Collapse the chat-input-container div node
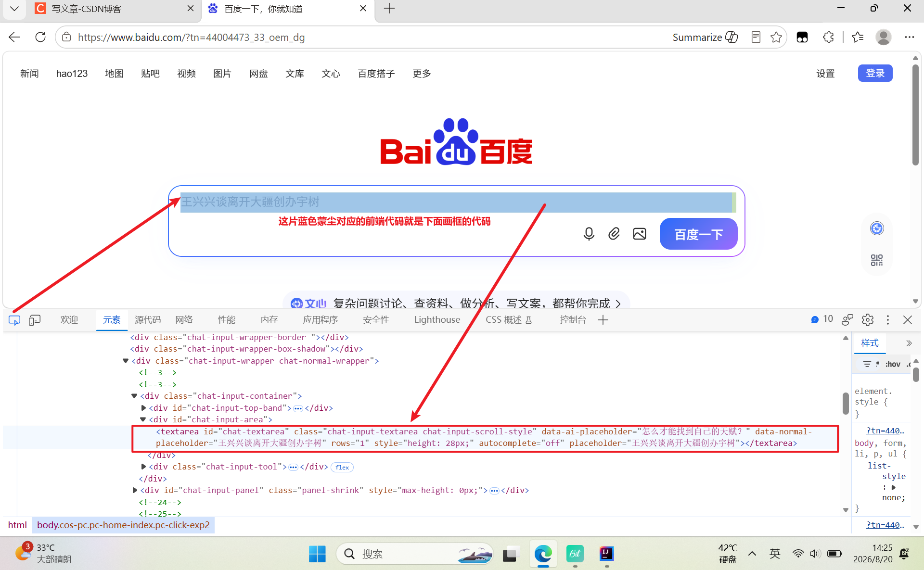924x570 pixels. point(134,396)
